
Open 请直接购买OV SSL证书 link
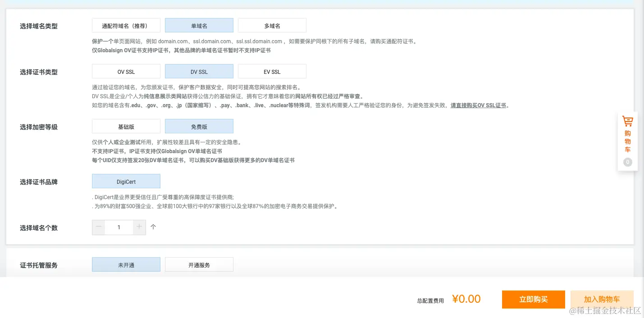pos(478,105)
